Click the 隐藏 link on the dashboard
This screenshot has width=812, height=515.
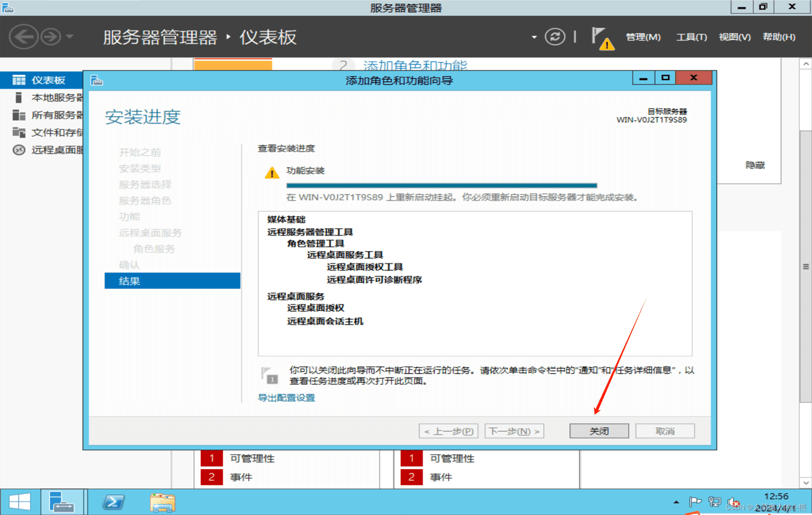tap(755, 165)
